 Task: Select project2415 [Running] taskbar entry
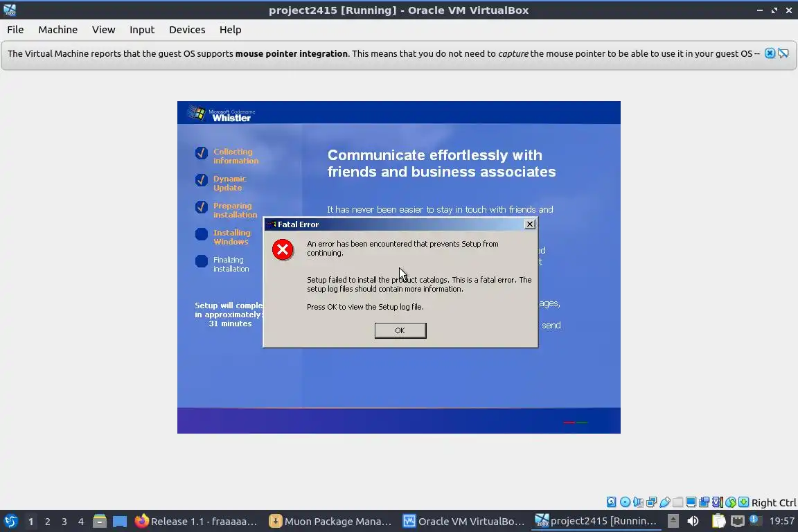pyautogui.click(x=596, y=521)
